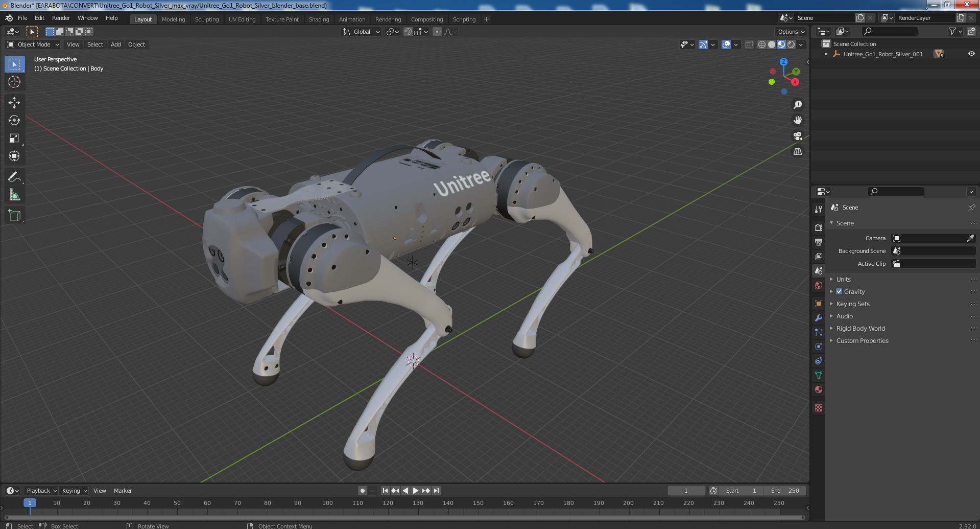Toggle the Show Overlays button
This screenshot has height=529, width=980.
coord(726,44)
